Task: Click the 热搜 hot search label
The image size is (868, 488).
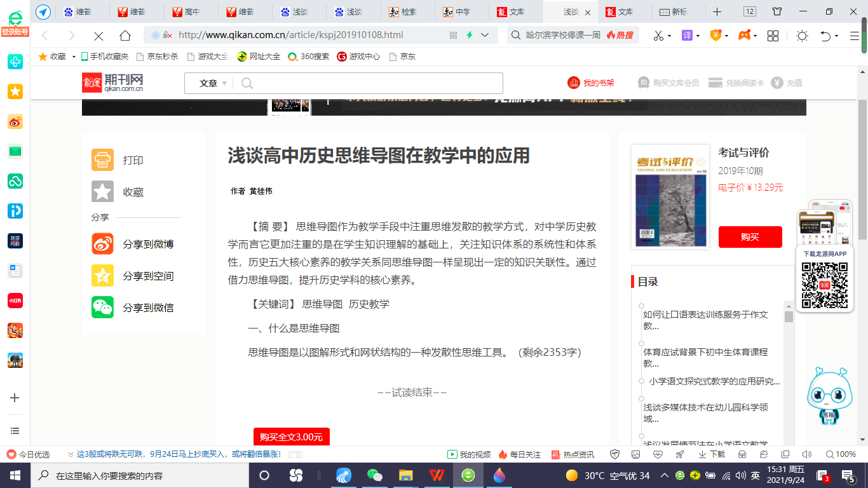Action: (x=620, y=35)
